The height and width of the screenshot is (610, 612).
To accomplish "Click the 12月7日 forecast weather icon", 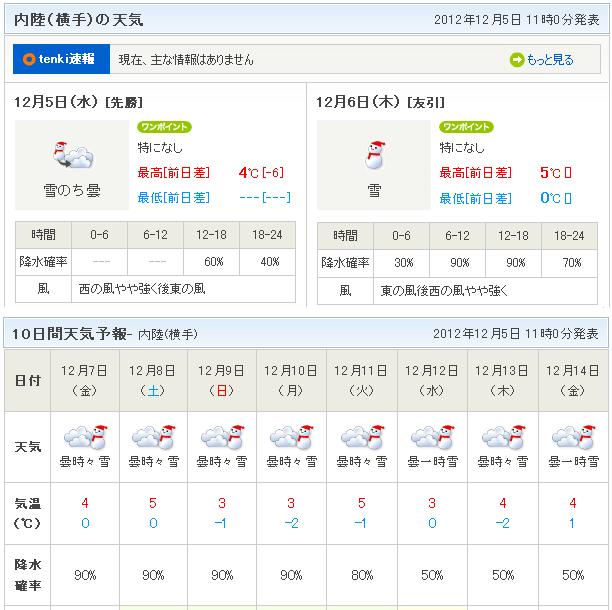I will (84, 438).
